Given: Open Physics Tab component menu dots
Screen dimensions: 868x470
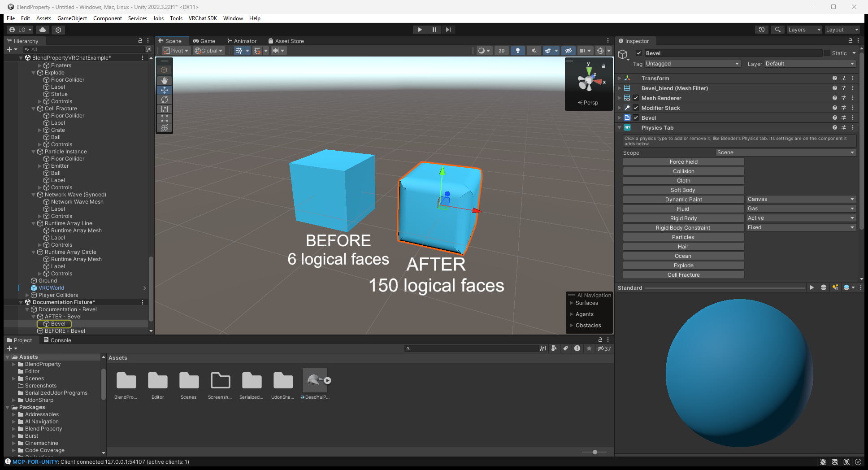Looking at the screenshot, I should [853, 127].
